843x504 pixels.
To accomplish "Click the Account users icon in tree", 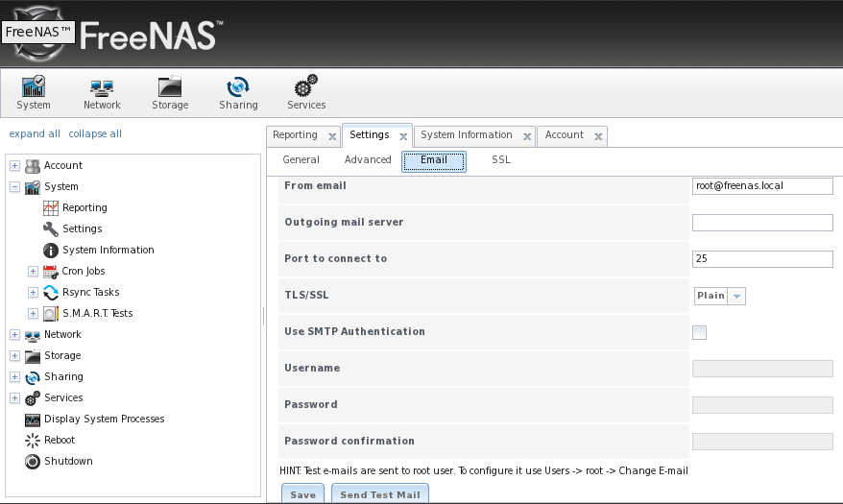I will click(33, 166).
